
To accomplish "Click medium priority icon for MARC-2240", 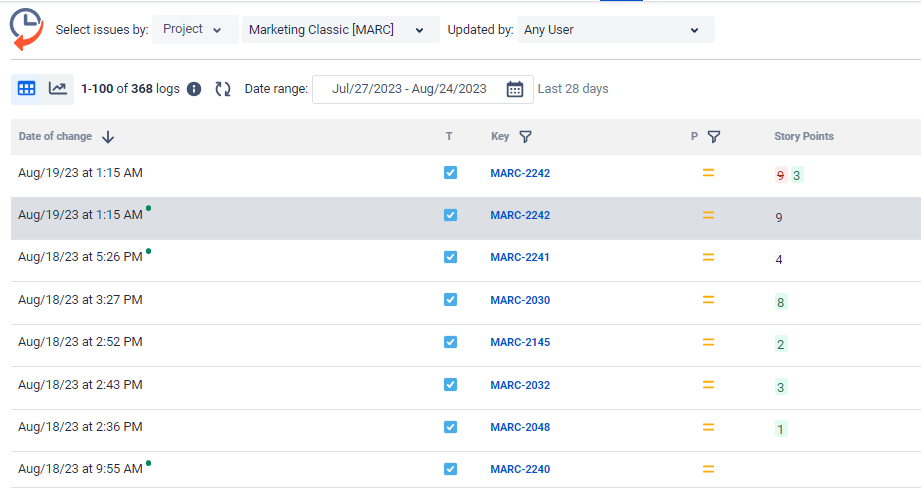I will coord(708,469).
